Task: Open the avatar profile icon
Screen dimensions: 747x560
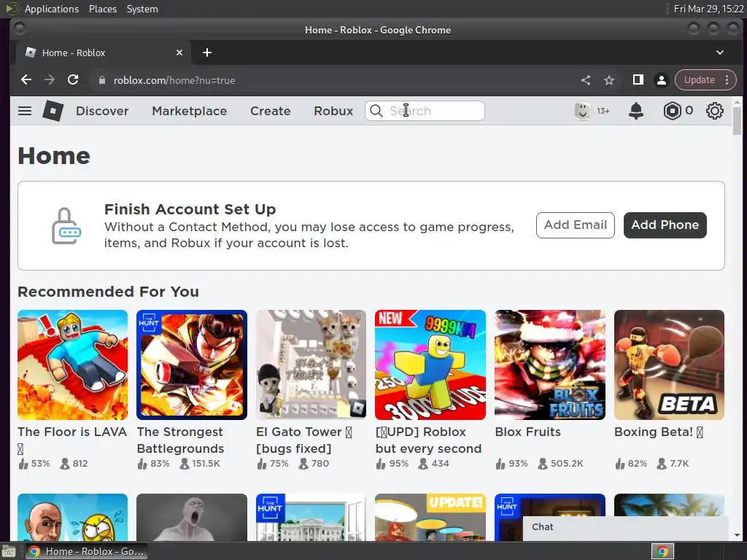Action: 582,111
